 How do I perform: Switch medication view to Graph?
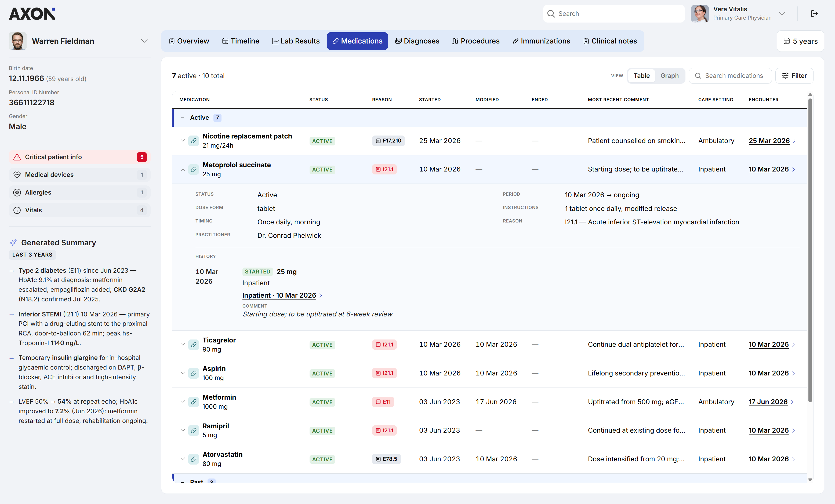669,75
